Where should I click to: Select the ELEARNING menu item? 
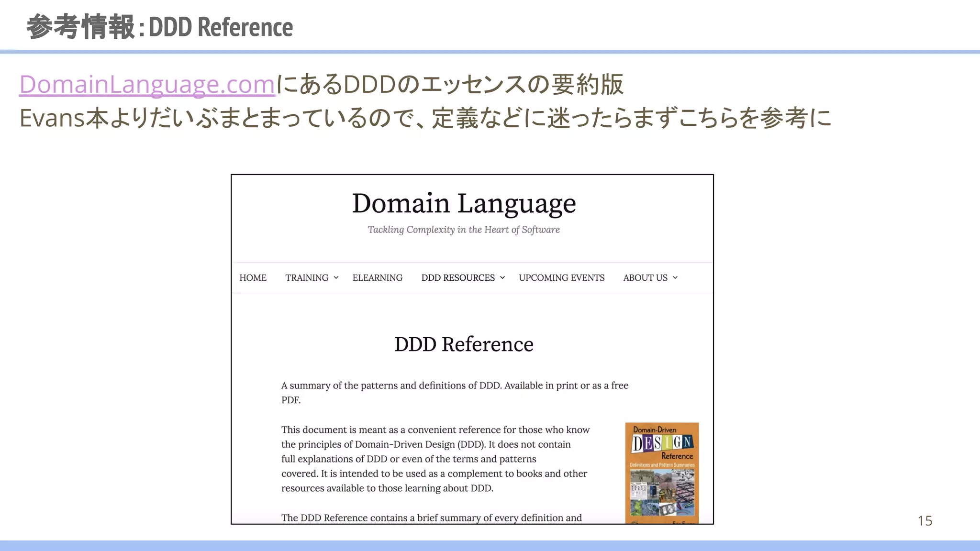[377, 278]
